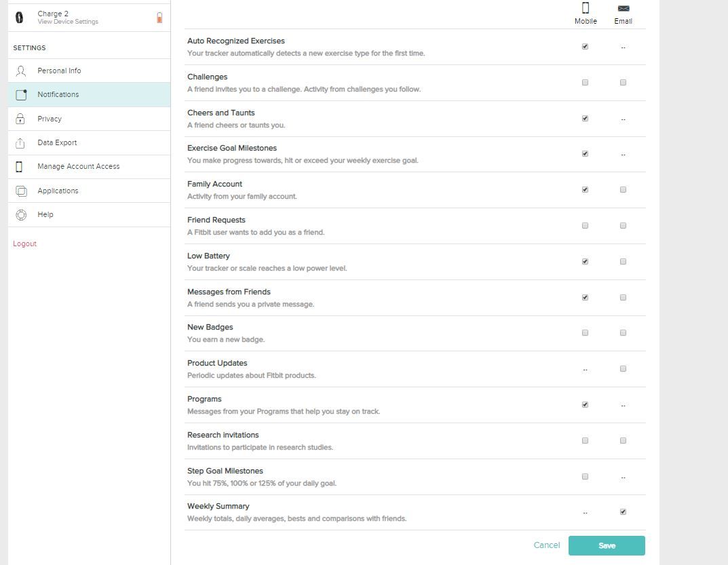Cancel the notification changes
This screenshot has height=565, width=728.
[x=546, y=545]
